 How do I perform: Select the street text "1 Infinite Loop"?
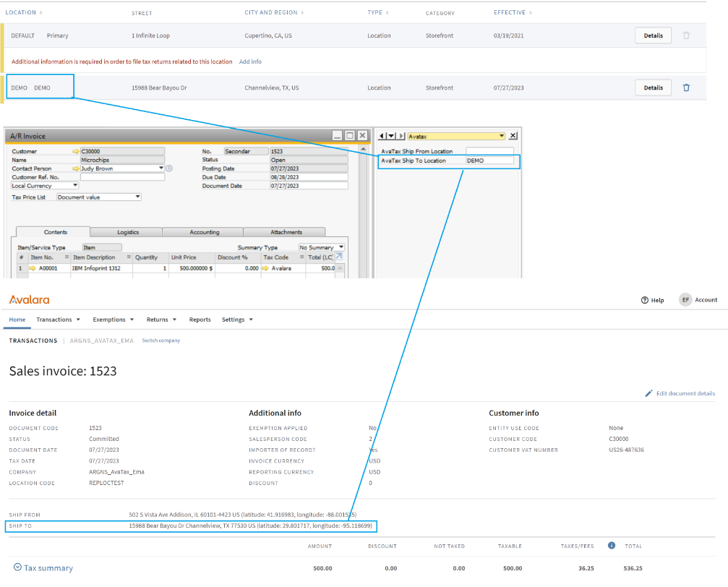click(150, 35)
